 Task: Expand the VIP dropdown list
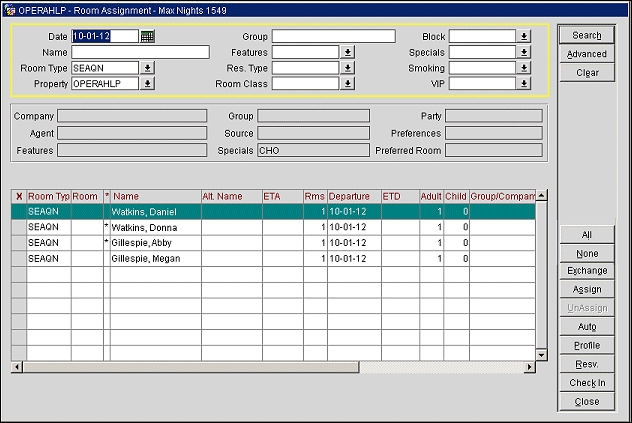(523, 84)
